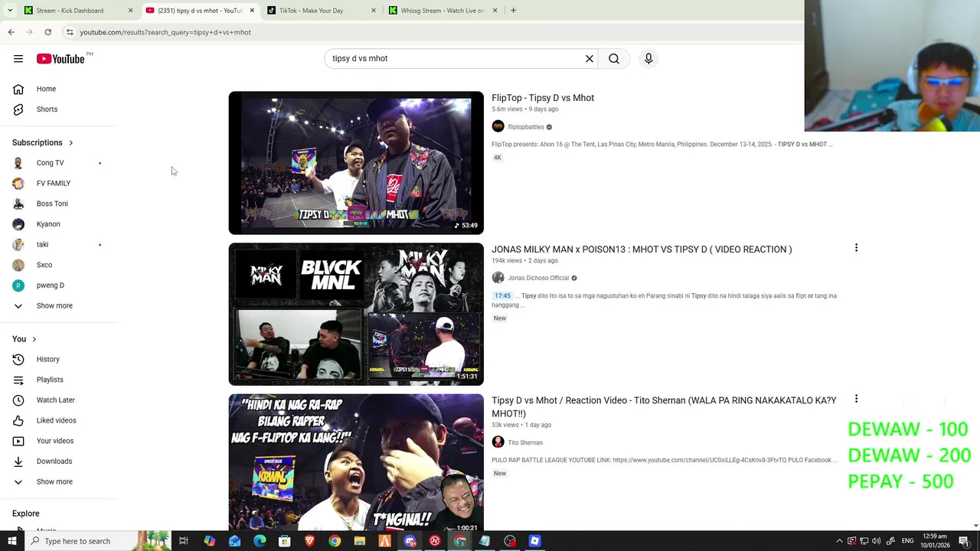The image size is (980, 551).
Task: Open Tito Shernan reaction video title
Action: click(664, 407)
